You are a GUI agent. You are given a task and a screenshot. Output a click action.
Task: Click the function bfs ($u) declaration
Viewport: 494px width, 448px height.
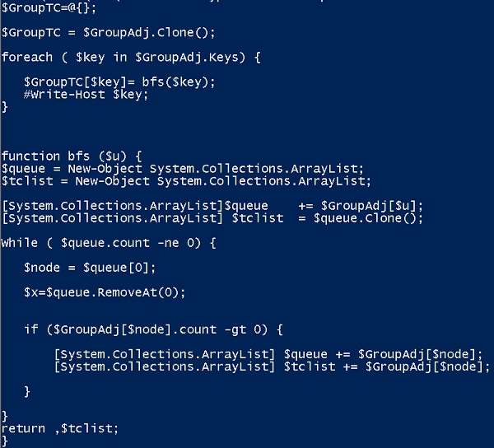(x=72, y=156)
